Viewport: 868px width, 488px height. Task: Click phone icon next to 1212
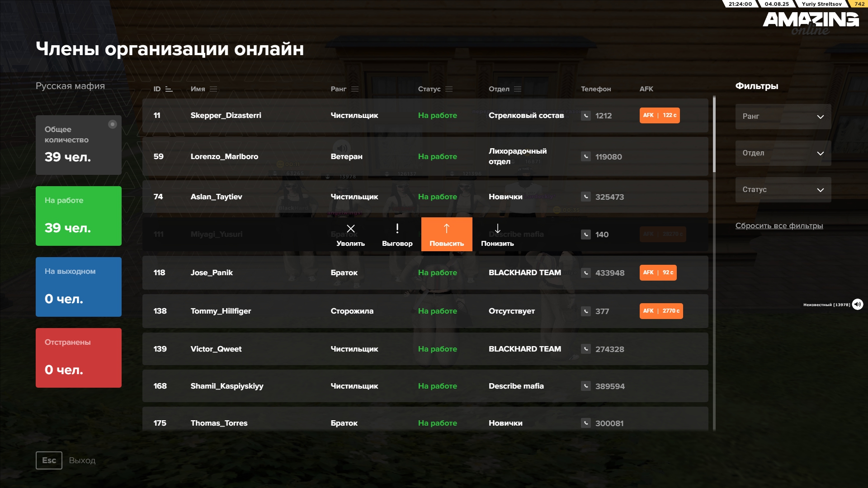coord(586,116)
